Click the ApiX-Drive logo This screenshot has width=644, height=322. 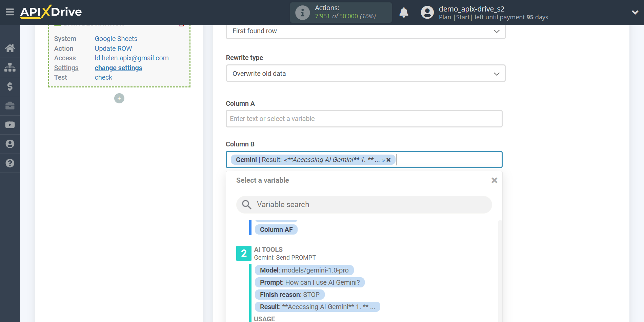click(x=51, y=12)
